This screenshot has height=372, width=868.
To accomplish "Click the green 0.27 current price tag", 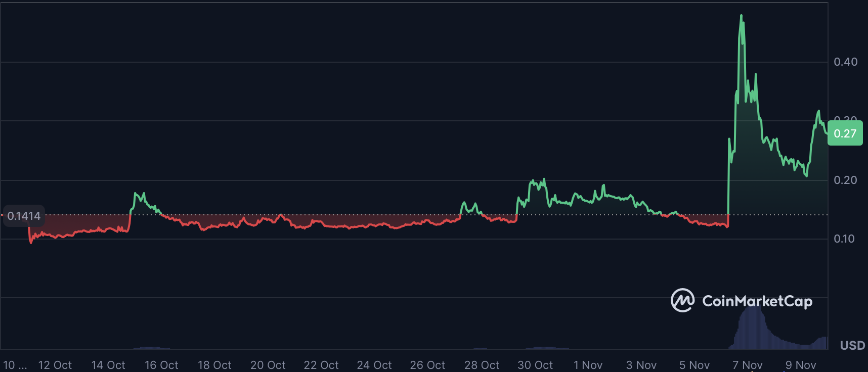I will [x=845, y=134].
